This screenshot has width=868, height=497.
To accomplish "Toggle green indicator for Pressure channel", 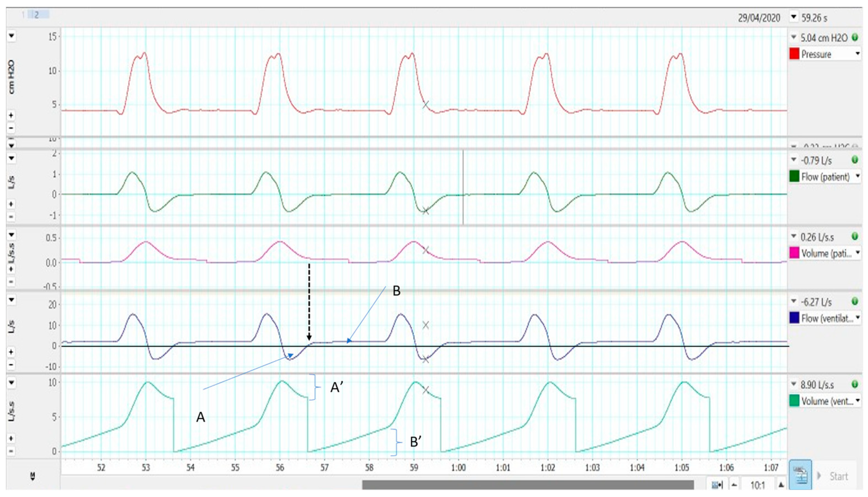I will click(855, 37).
